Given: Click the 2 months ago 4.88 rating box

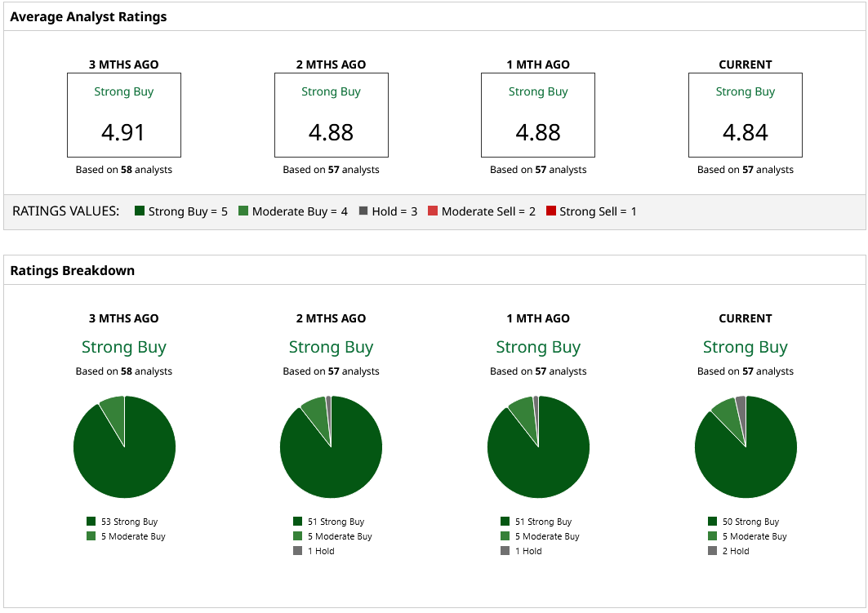Looking at the screenshot, I should (331, 115).
